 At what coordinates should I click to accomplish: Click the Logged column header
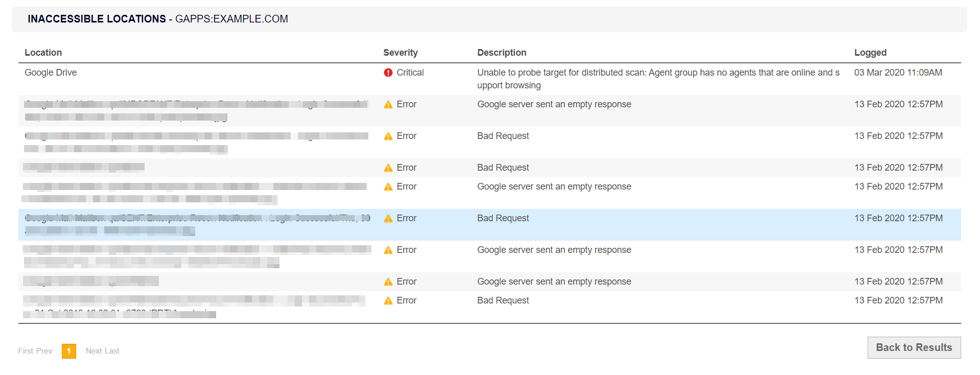pos(870,53)
